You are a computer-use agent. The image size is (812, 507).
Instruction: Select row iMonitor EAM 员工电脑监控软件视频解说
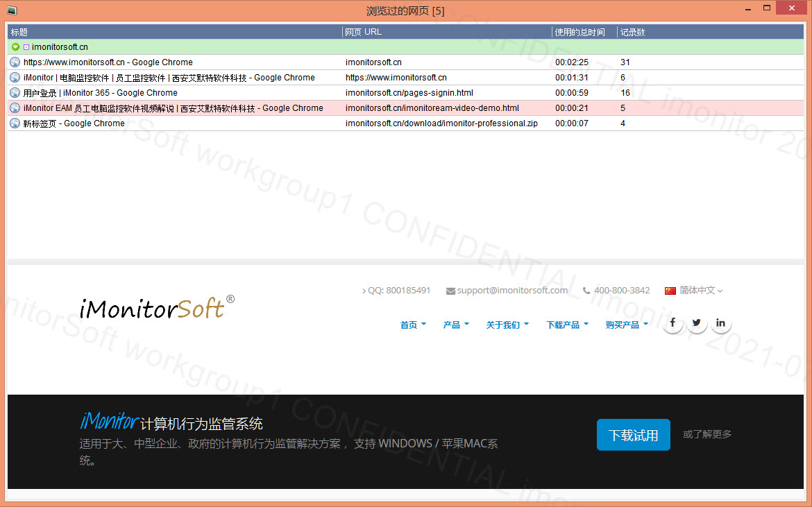[405, 108]
